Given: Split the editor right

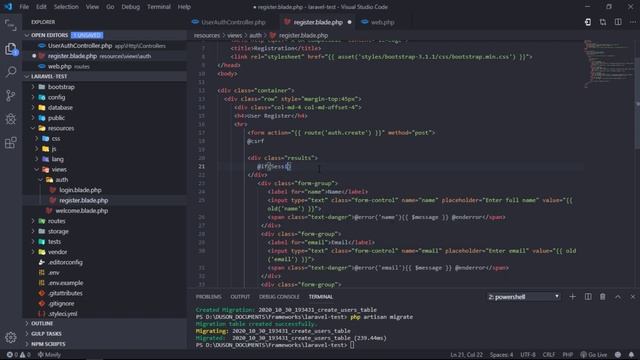Looking at the screenshot, I should click(618, 22).
